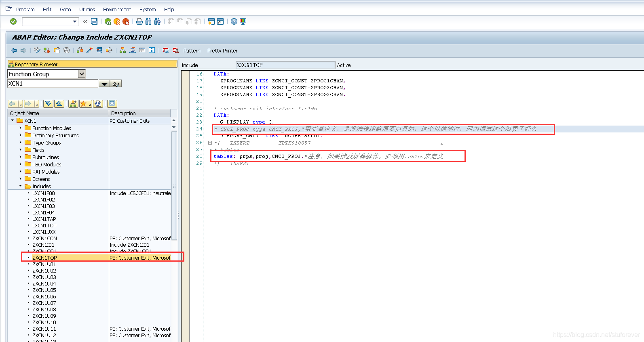Click the object name field containing XCN1
644x342 pixels.
pos(53,84)
